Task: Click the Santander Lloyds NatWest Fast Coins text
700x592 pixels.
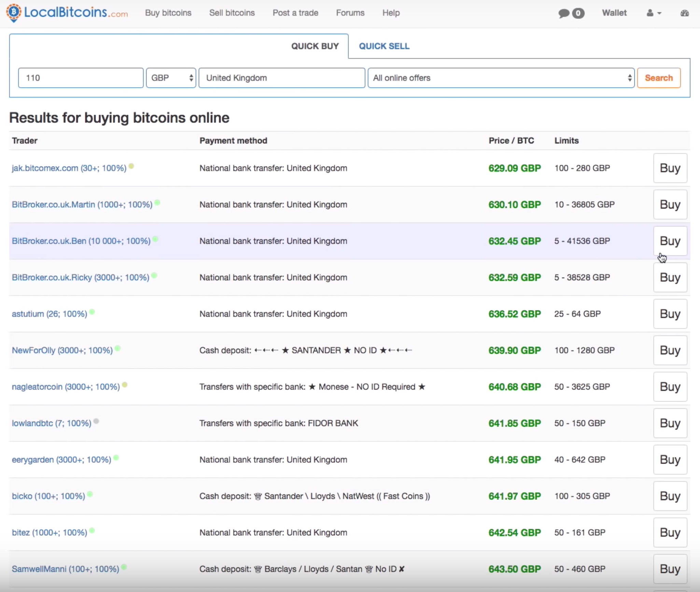Action: click(x=315, y=496)
